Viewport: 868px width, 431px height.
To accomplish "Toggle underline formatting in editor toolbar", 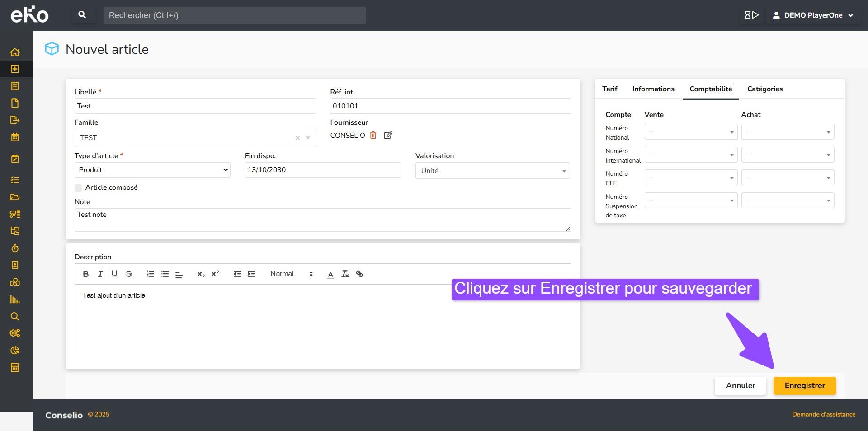I will coord(114,274).
